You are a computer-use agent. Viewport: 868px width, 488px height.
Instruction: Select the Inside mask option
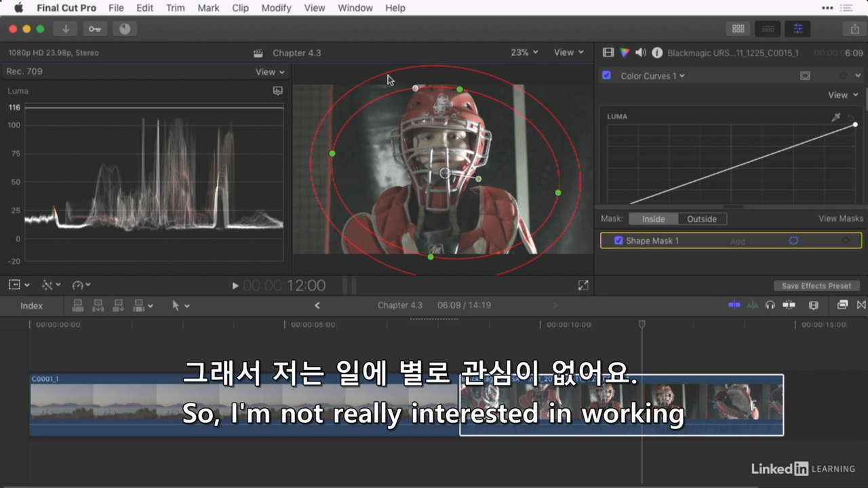click(x=654, y=219)
